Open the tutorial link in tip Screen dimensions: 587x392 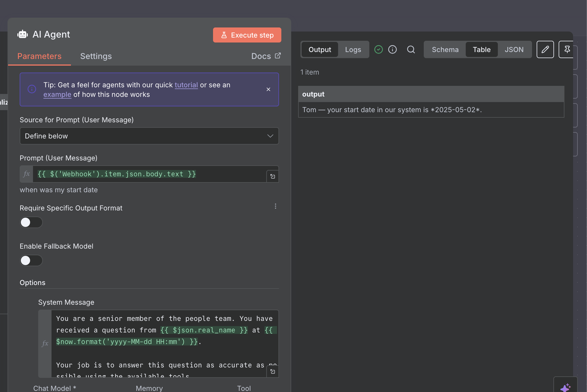tap(186, 85)
